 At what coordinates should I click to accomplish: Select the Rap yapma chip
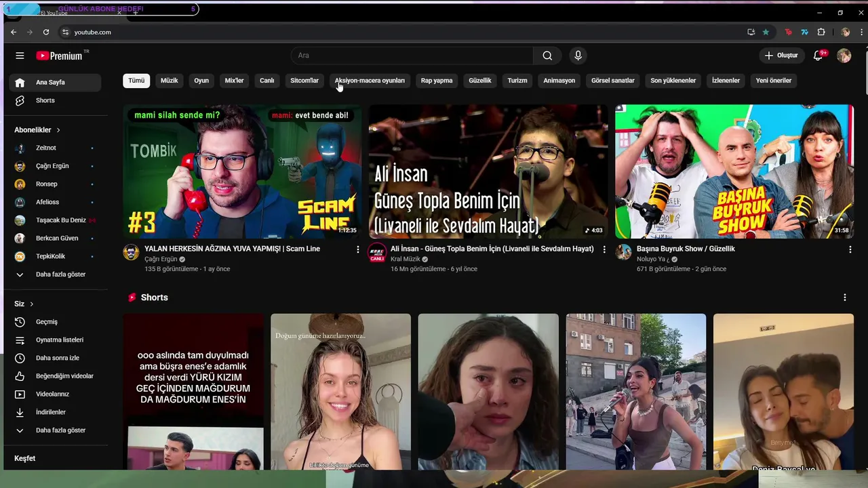click(x=437, y=81)
